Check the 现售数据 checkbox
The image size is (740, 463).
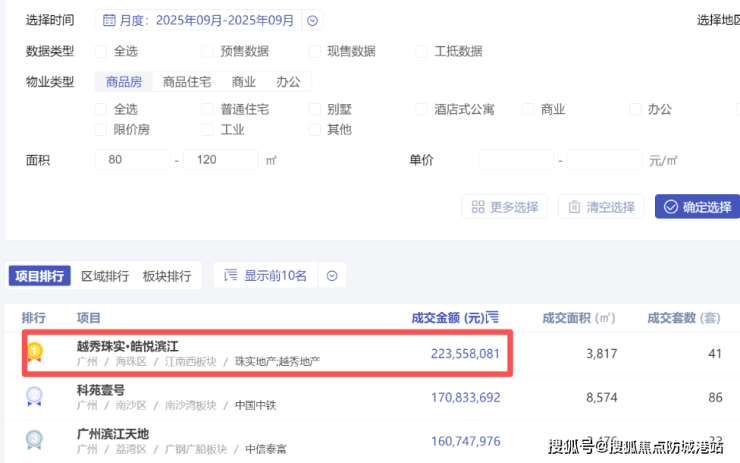tap(314, 51)
